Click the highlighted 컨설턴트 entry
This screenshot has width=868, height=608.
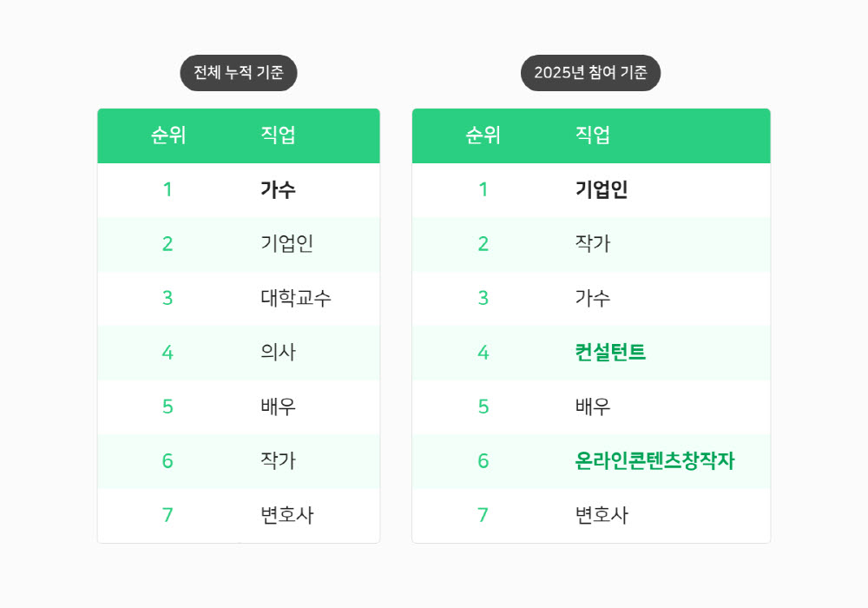pyautogui.click(x=610, y=352)
